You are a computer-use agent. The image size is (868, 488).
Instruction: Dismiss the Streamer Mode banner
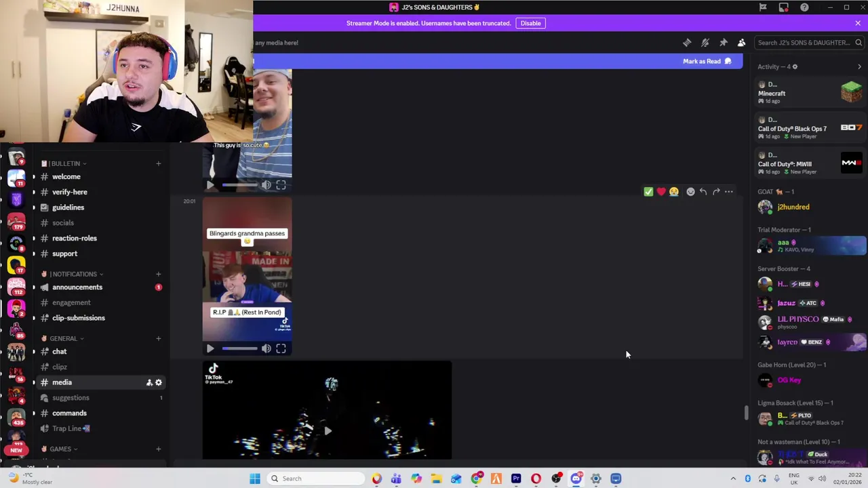[x=858, y=23]
